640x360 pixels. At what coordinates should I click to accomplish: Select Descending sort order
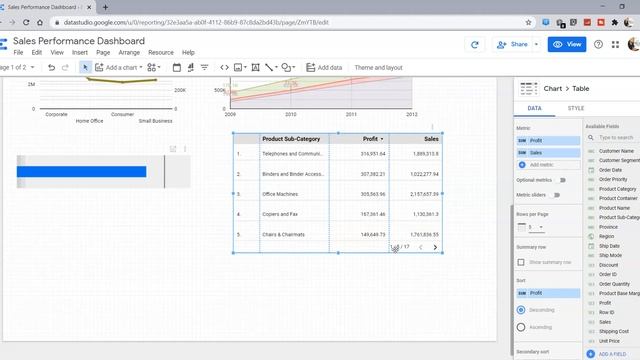(x=521, y=310)
